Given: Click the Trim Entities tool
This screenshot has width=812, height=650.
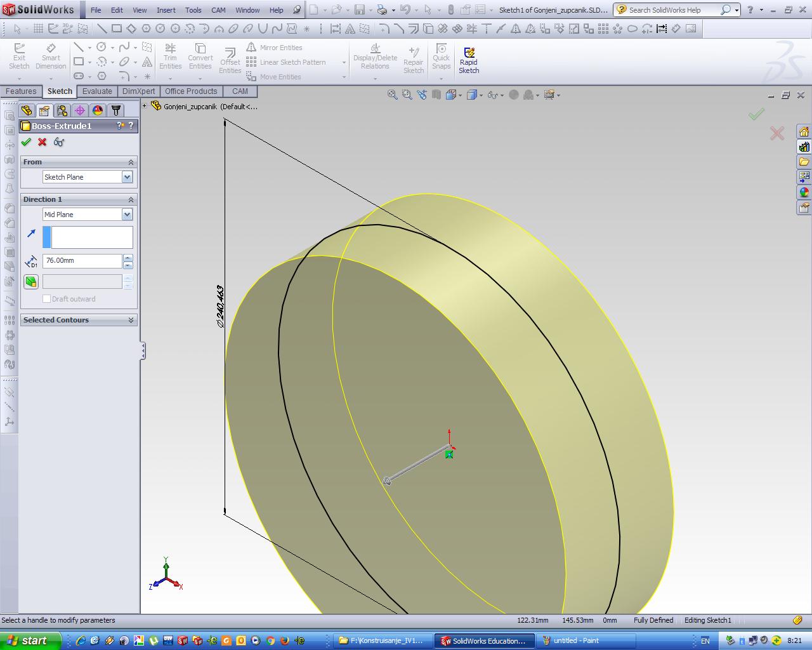Looking at the screenshot, I should 170,56.
